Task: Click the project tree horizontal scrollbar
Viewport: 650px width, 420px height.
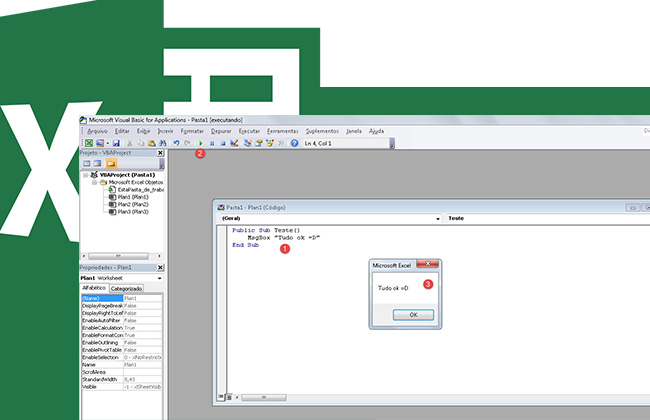Action: tap(121, 256)
